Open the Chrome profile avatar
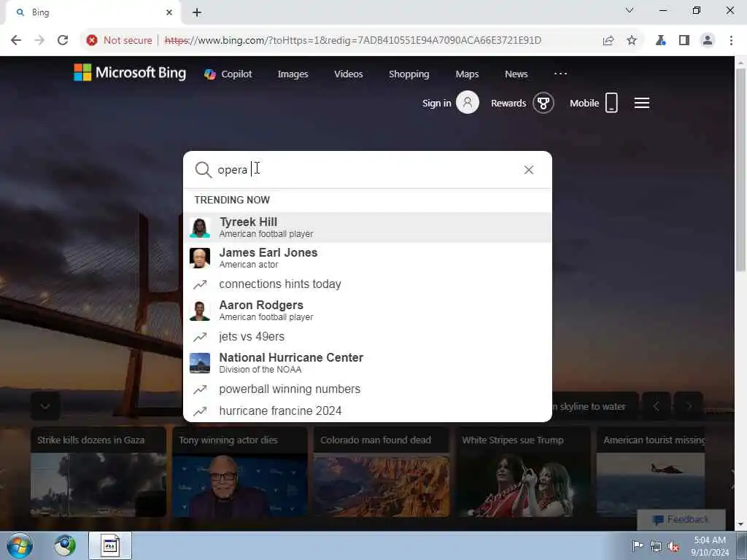The height and width of the screenshot is (560, 747). pos(708,41)
